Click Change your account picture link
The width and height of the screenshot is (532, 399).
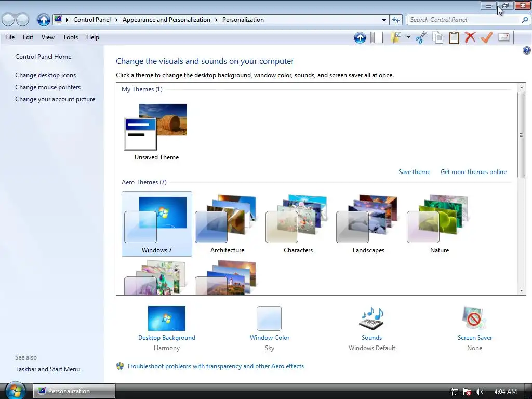55,99
